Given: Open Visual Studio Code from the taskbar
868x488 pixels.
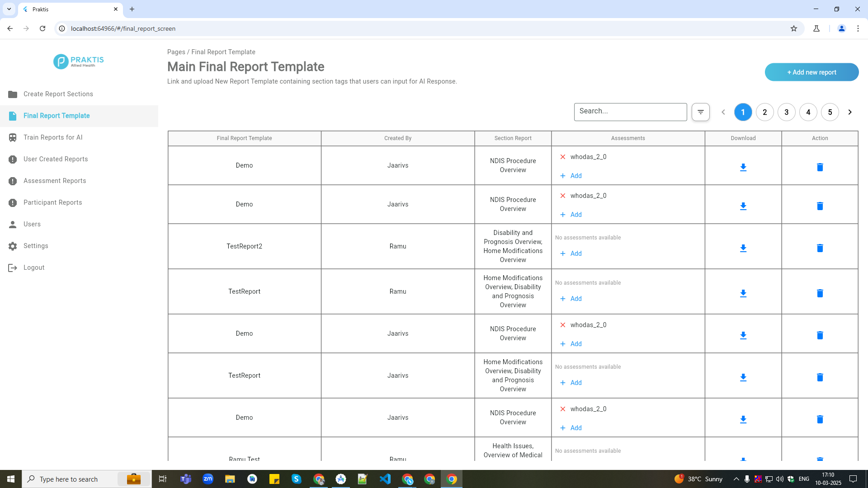Looking at the screenshot, I should click(x=385, y=479).
